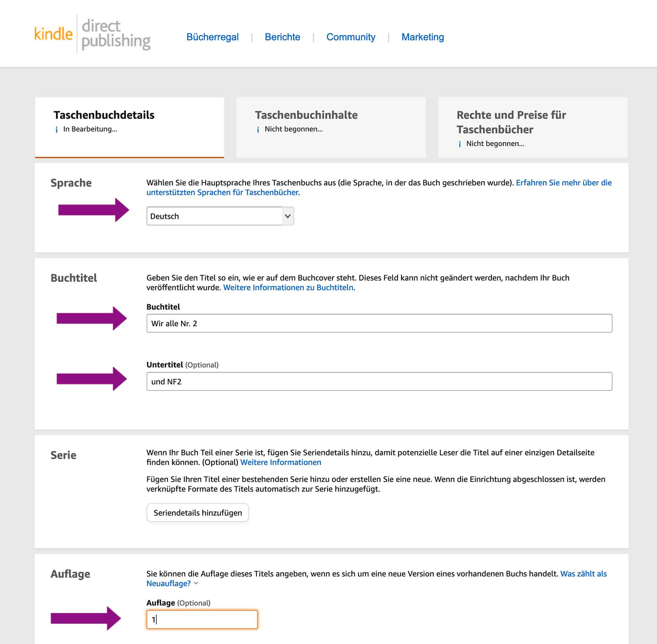The image size is (657, 644).
Task: Click the Seriendetails hinzufügen button
Action: (x=198, y=513)
